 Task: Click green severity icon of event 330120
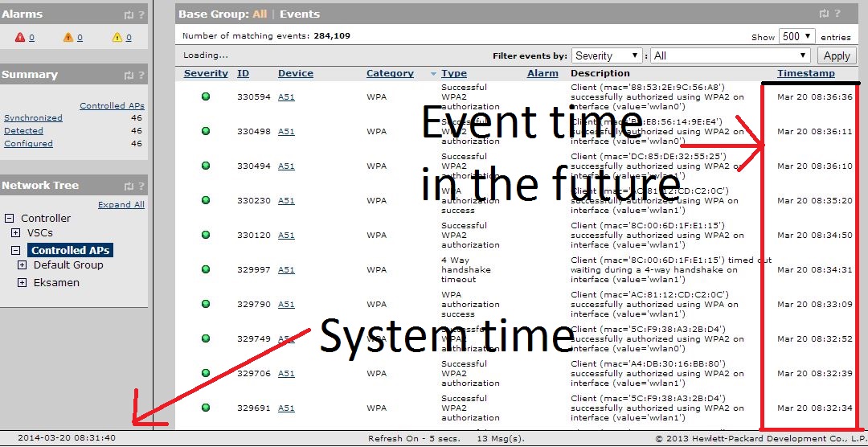(206, 235)
